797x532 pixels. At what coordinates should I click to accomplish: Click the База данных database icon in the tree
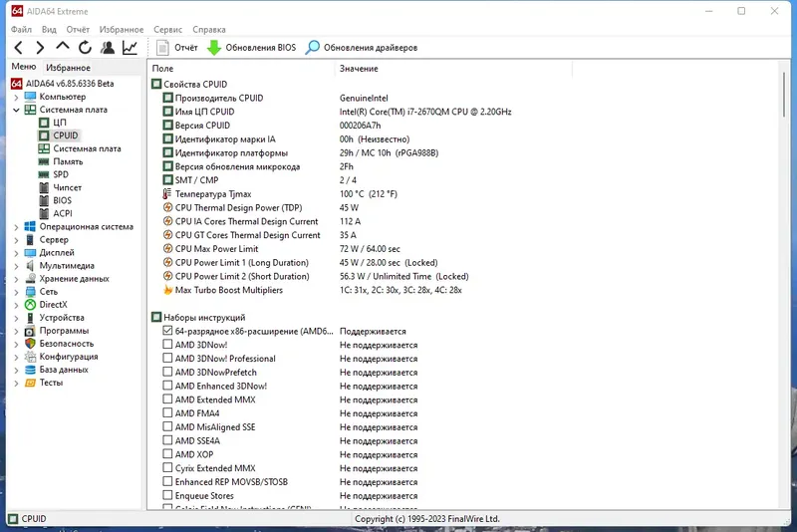31,370
